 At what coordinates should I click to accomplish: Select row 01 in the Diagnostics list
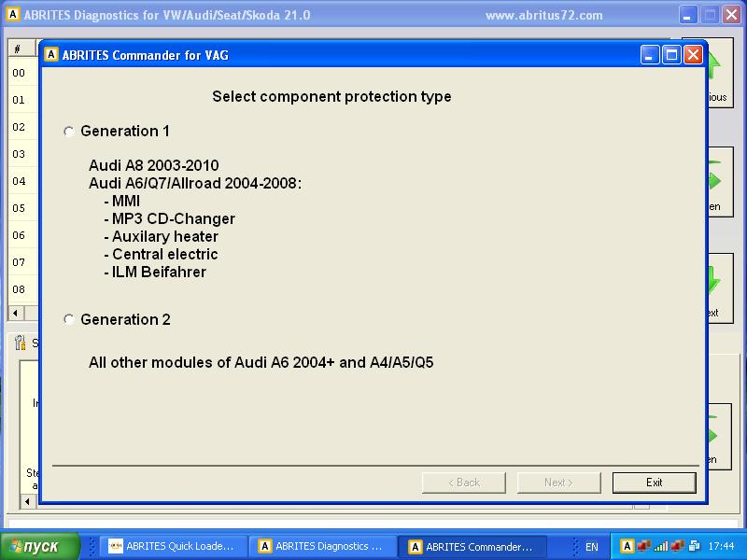tap(22, 100)
